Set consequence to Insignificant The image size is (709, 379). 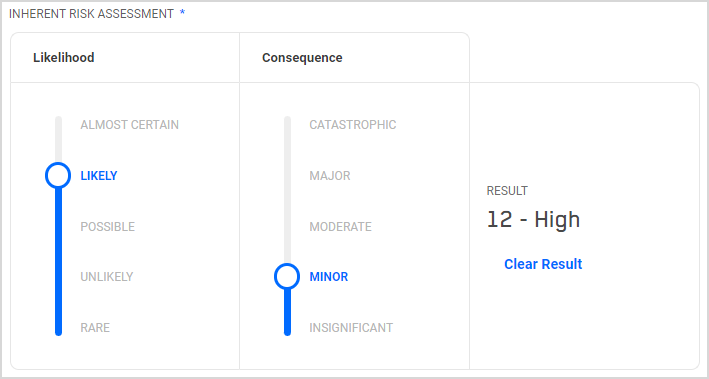[351, 327]
